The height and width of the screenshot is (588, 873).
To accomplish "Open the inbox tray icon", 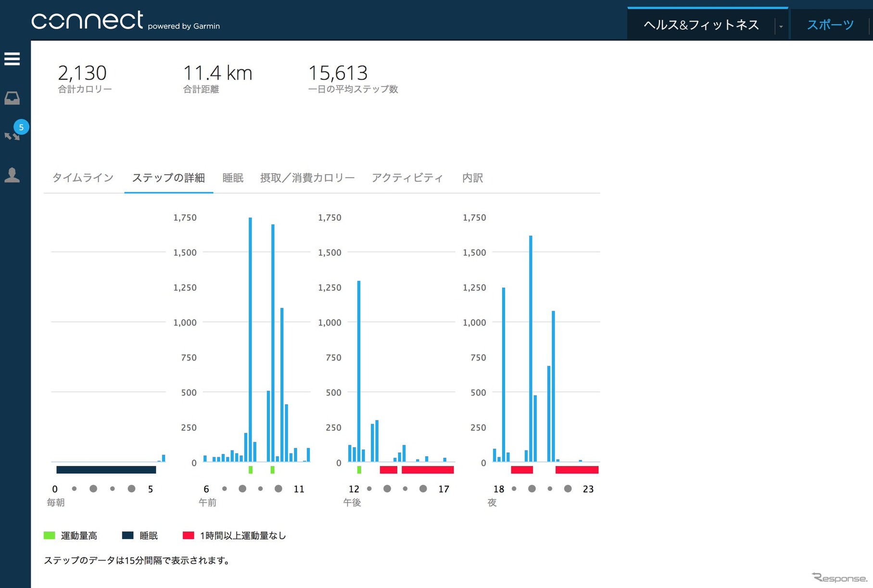I will pos(12,98).
